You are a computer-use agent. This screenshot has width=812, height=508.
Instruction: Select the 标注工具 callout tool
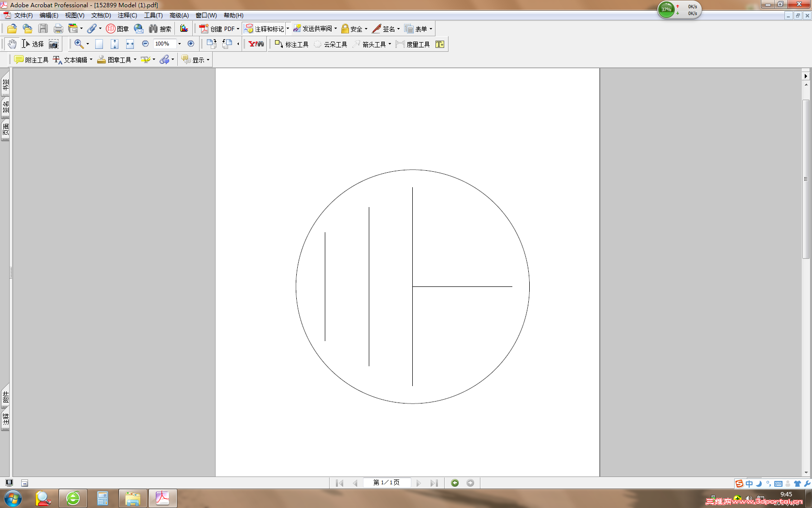point(291,44)
